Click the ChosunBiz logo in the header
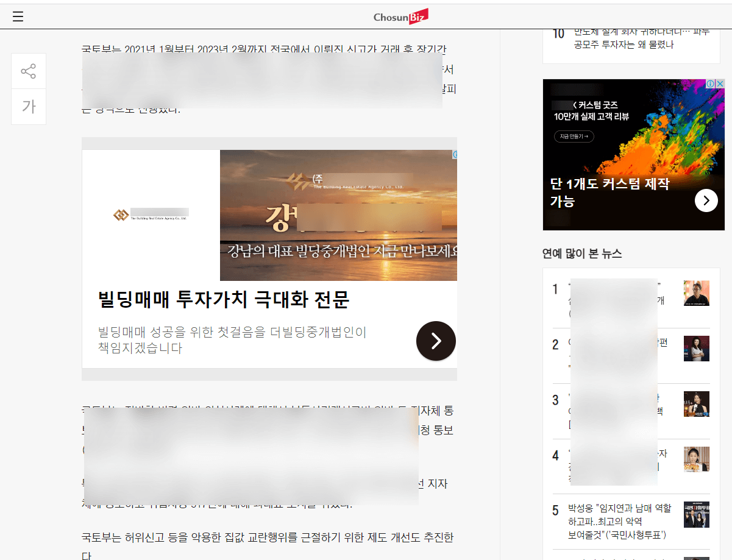The height and width of the screenshot is (560, 732). [400, 16]
